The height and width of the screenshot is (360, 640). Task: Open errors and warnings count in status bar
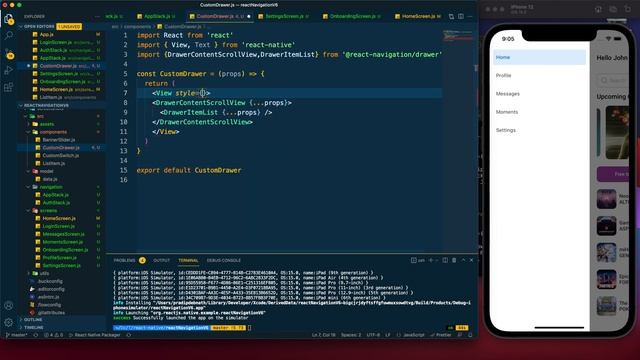coord(53,335)
